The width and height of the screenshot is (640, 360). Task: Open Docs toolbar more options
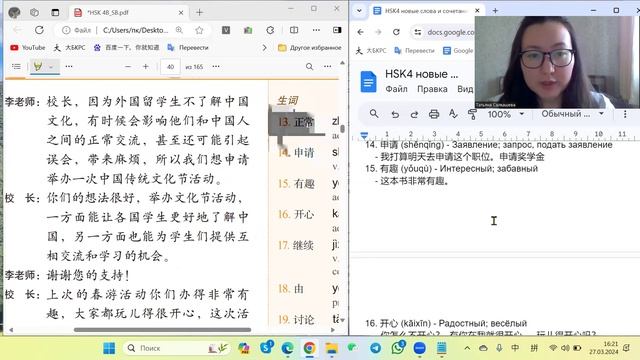pos(625,114)
